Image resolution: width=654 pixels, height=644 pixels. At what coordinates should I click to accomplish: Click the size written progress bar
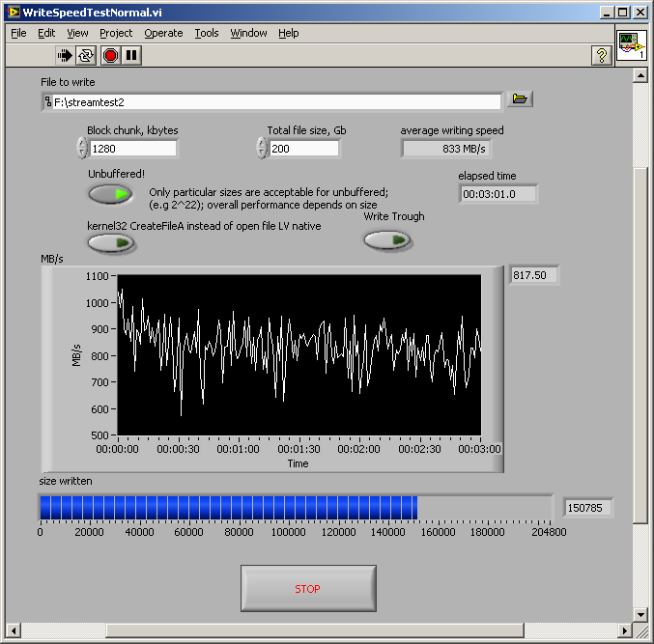coord(295,508)
